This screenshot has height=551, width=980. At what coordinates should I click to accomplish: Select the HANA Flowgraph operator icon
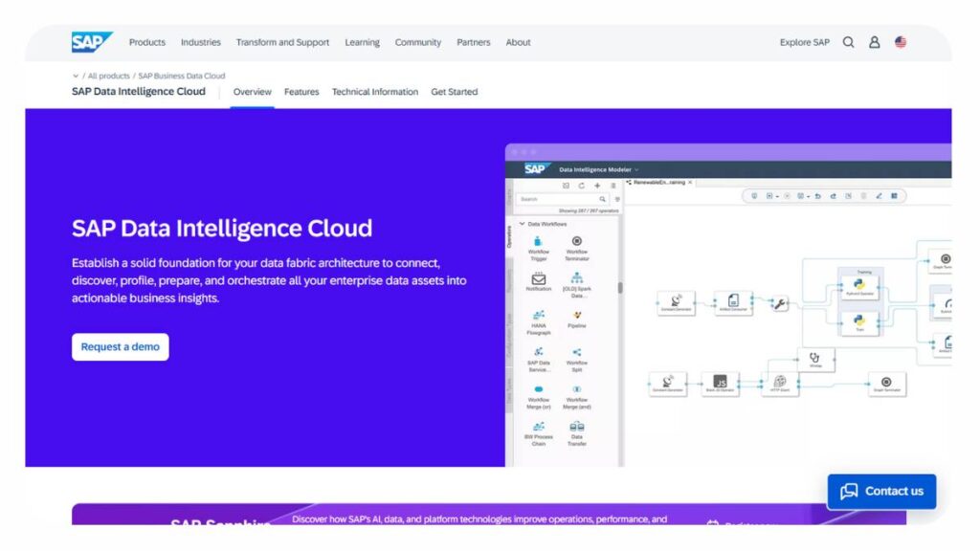click(538, 316)
